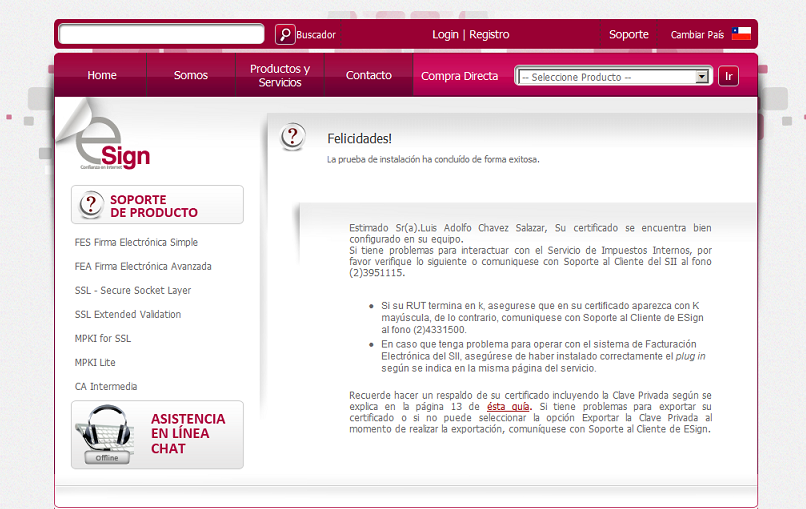The height and width of the screenshot is (509, 806).
Task: Click the Registro link
Action: (490, 35)
